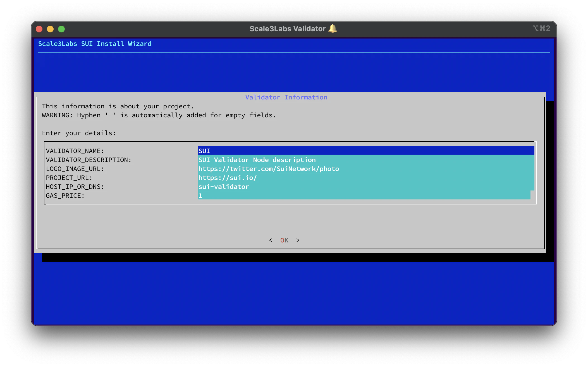Image resolution: width=588 pixels, height=367 pixels.
Task: Click the WARNING hyphen notice line
Action: 159,115
